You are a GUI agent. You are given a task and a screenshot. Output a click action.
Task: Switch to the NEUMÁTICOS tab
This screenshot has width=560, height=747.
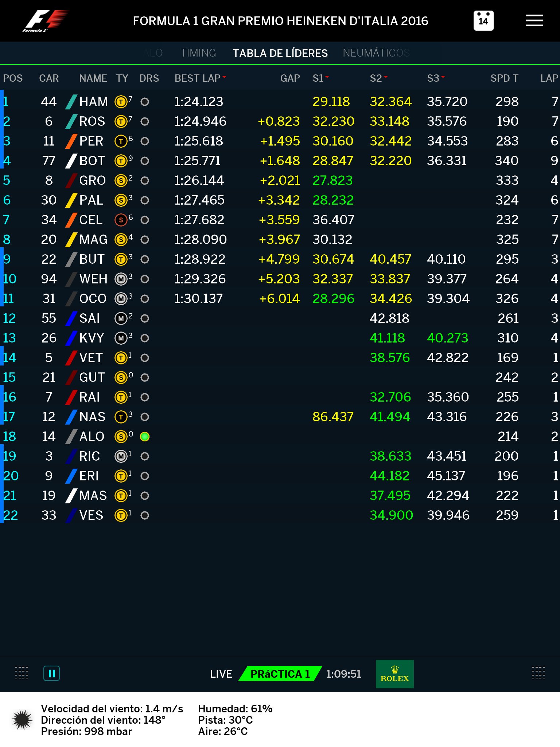(x=376, y=53)
